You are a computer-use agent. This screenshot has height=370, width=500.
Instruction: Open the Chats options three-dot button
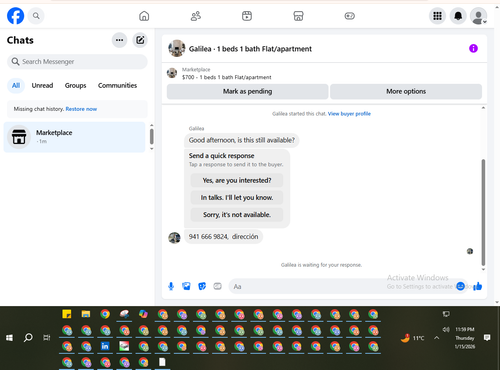pyautogui.click(x=119, y=40)
